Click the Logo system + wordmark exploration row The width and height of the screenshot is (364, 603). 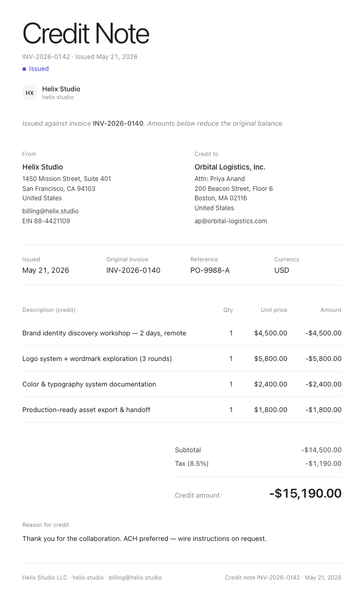coord(182,358)
